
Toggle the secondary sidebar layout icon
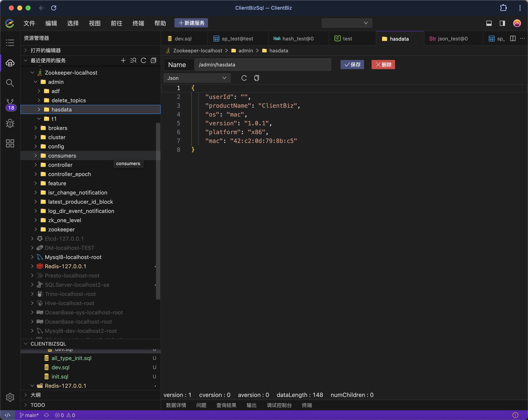pyautogui.click(x=502, y=23)
